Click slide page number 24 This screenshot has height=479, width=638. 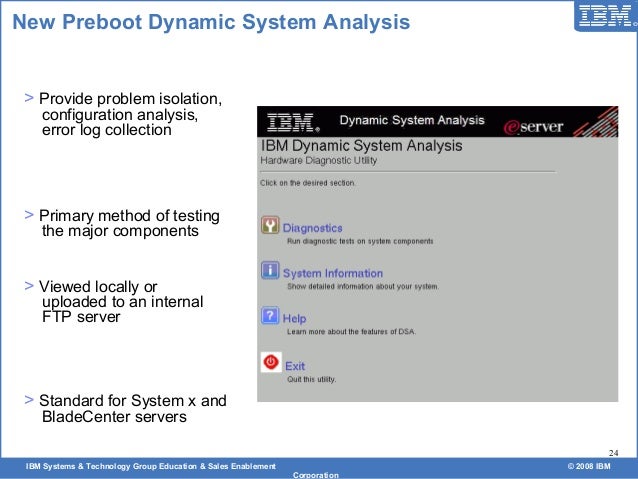tap(614, 453)
